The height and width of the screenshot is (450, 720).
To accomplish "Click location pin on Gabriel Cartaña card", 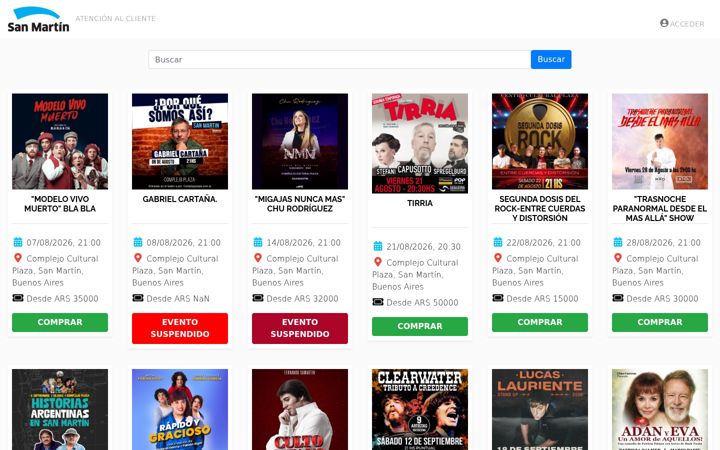I will point(138,258).
